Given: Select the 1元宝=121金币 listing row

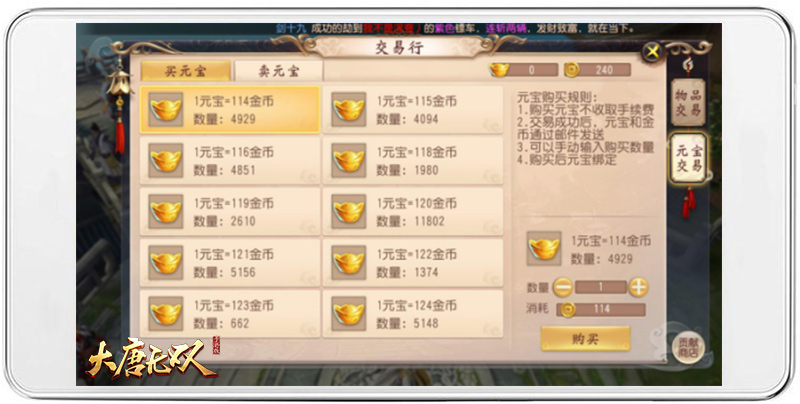Looking at the screenshot, I should pyautogui.click(x=231, y=263).
